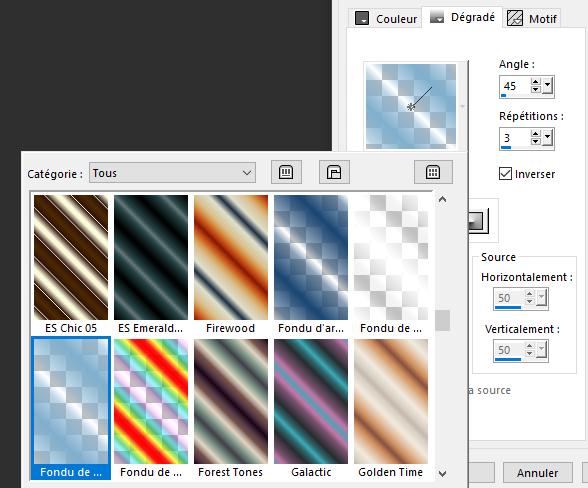Click the large thumbnails view icon
This screenshot has height=488, width=588.
pyautogui.click(x=334, y=172)
